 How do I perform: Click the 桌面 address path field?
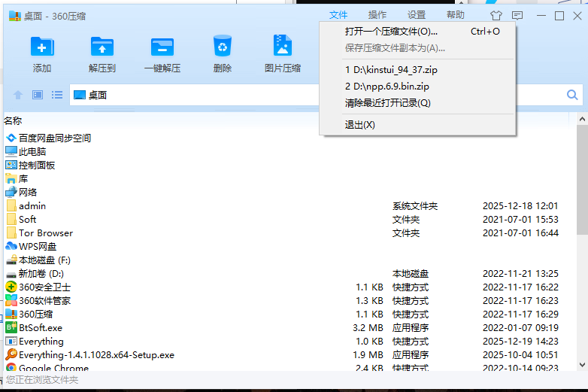pos(195,95)
